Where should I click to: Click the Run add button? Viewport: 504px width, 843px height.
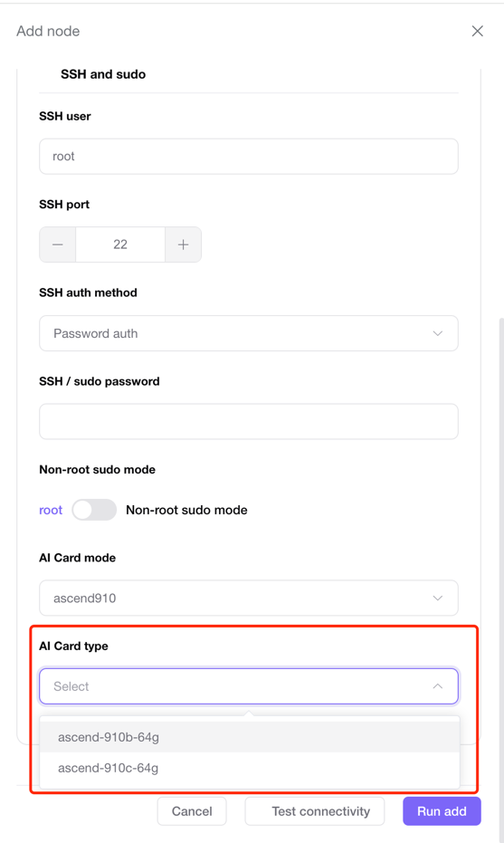pos(442,811)
